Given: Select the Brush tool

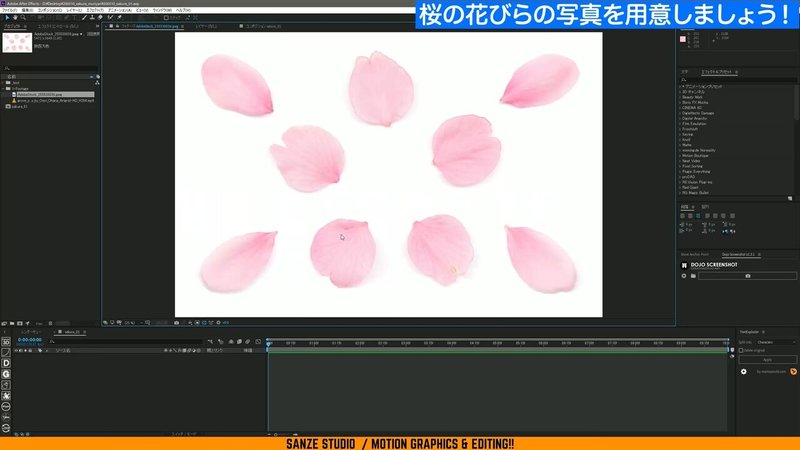Looking at the screenshot, I should point(84,17).
